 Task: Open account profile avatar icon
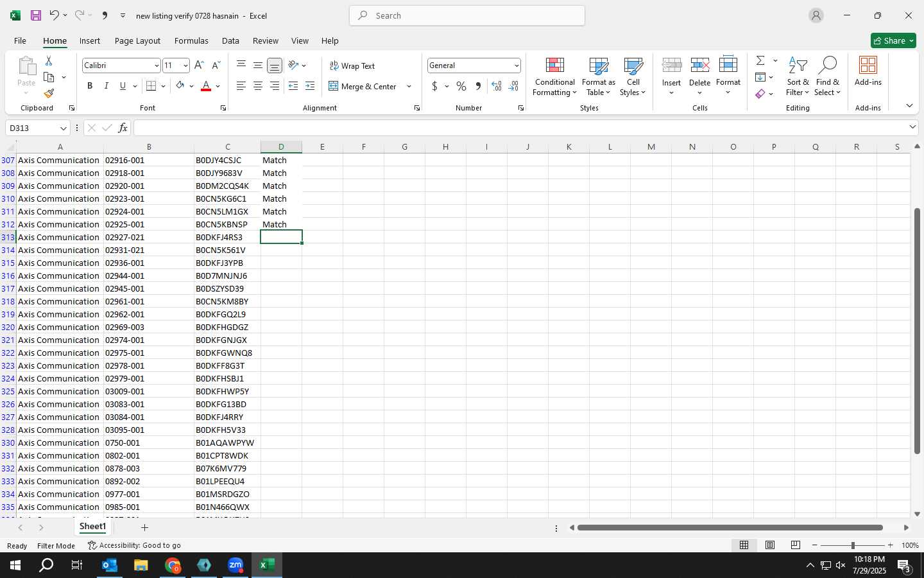(816, 15)
